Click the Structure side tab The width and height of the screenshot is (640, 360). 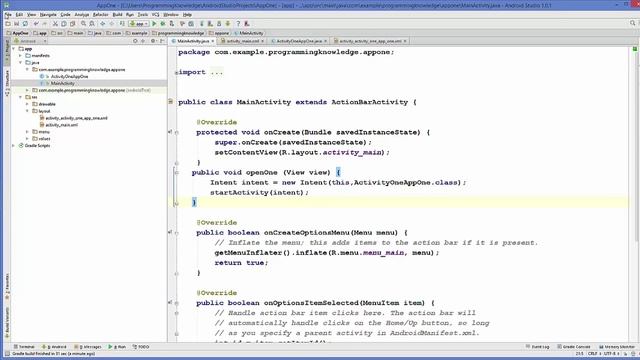pyautogui.click(x=7, y=83)
